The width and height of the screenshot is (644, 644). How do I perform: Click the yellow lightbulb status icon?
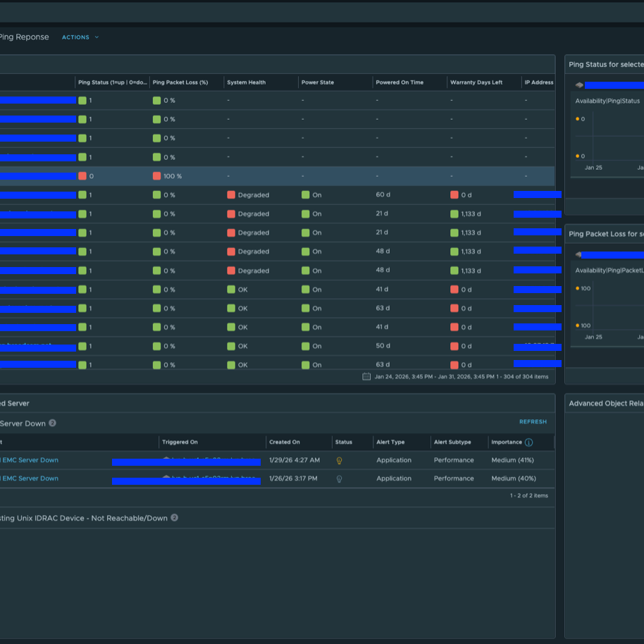339,460
